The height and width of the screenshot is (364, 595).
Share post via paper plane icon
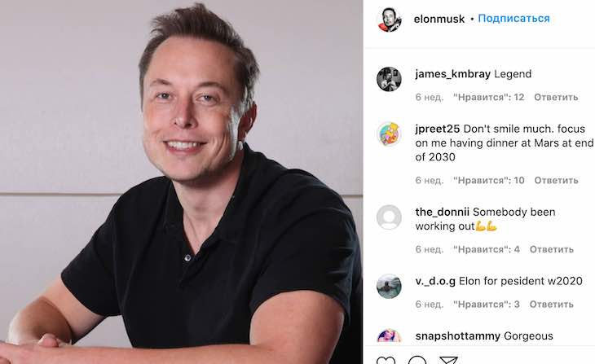448,360
